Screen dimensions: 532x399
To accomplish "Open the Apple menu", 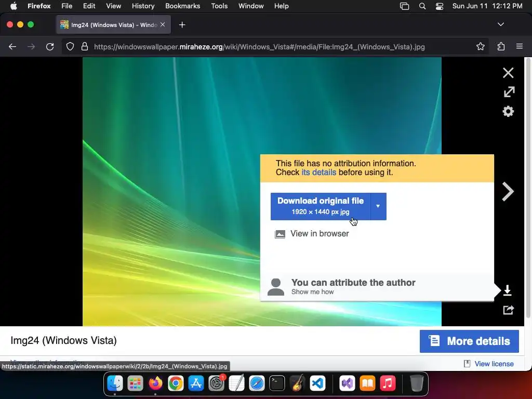I will 14,6.
